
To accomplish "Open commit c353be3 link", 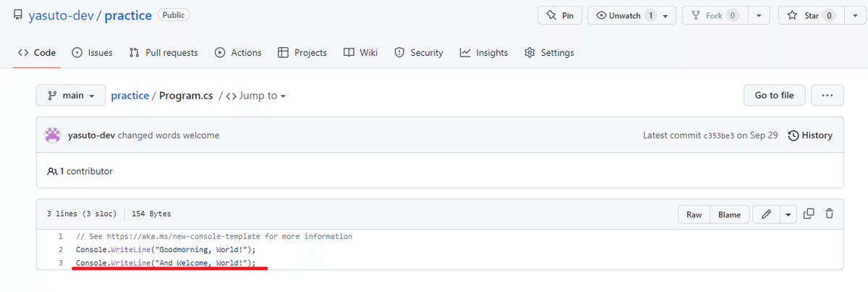I will [x=718, y=135].
